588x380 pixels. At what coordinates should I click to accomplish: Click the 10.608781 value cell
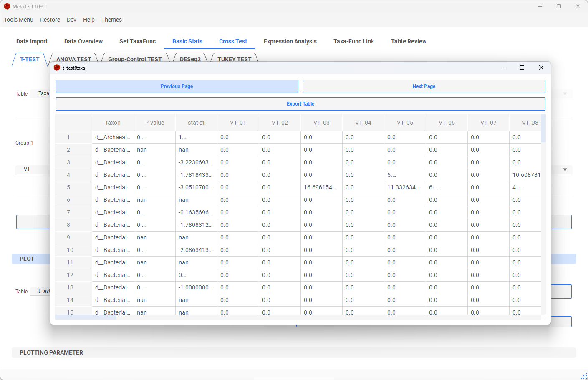[525, 175]
